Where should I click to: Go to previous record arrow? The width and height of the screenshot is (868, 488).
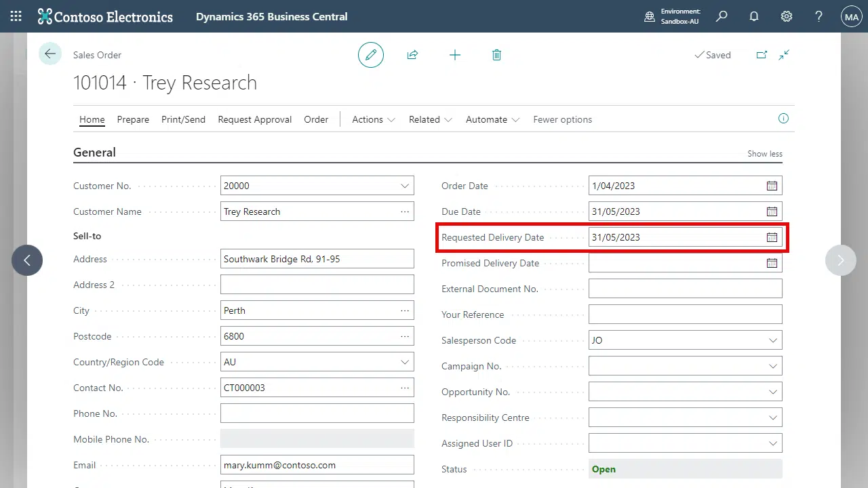click(27, 260)
